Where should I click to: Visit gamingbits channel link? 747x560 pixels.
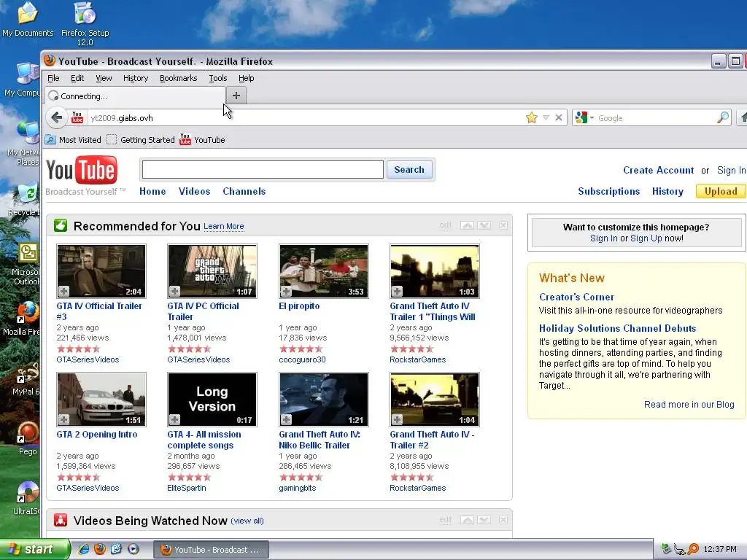tap(298, 488)
